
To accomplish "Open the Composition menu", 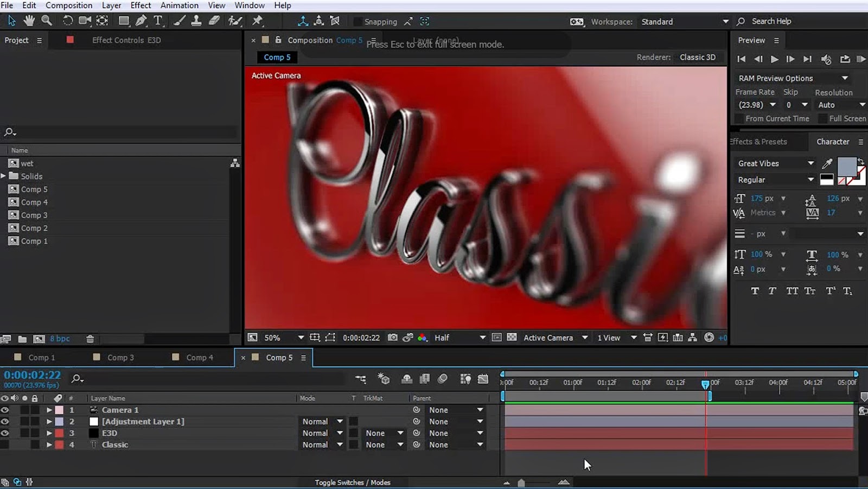I will [69, 5].
